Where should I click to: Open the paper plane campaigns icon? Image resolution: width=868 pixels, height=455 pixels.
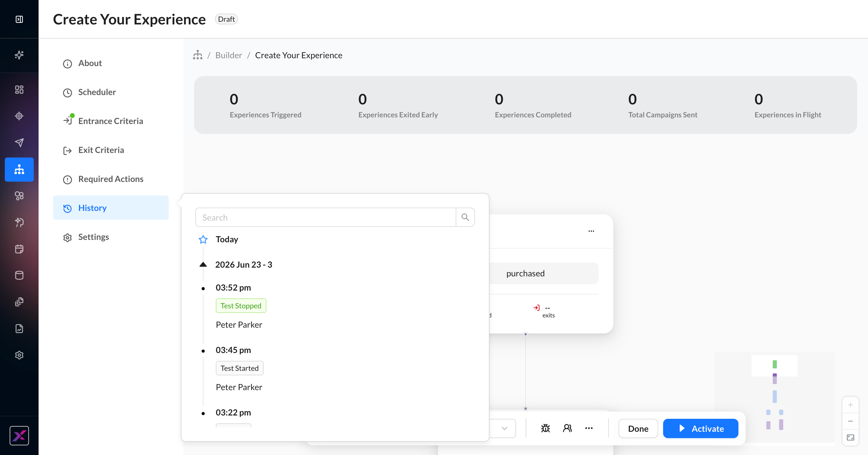pyautogui.click(x=19, y=142)
